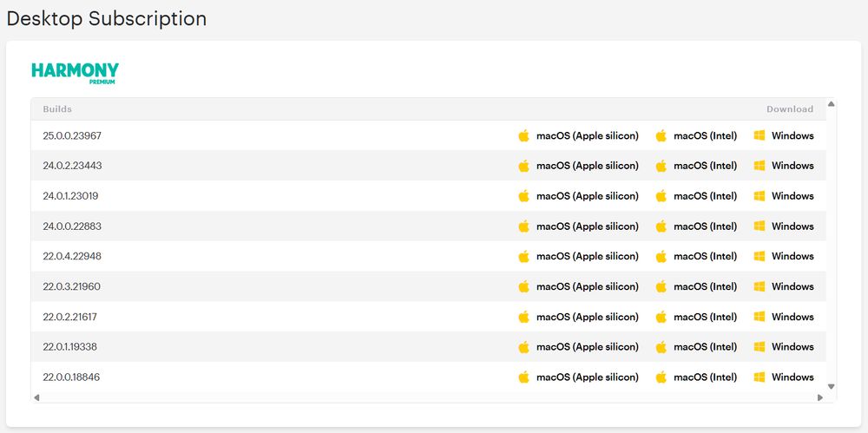This screenshot has height=433, width=868.
Task: Click Apple silicon apple icon for 22.0.3.21960
Action: tap(523, 286)
